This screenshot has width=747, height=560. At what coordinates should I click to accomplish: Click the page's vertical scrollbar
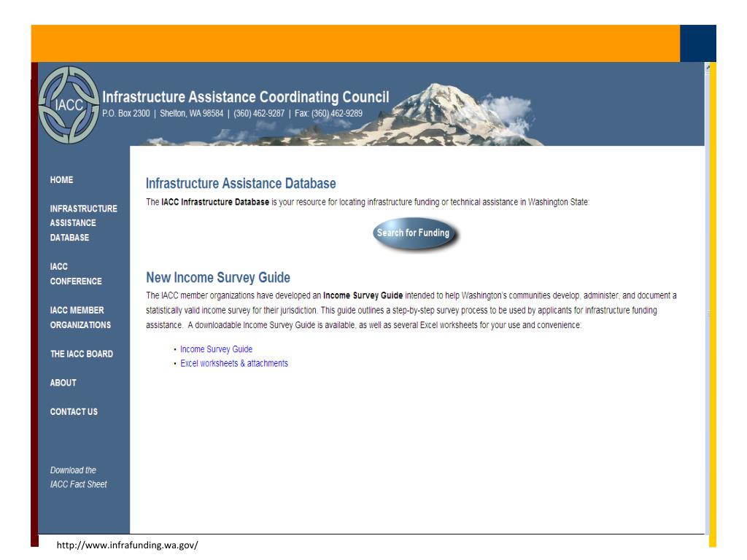(708, 300)
